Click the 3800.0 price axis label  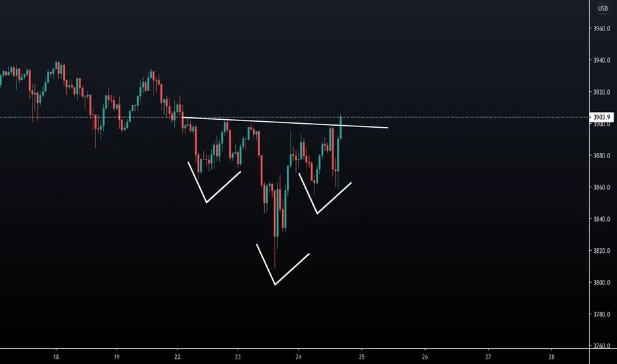[x=602, y=283]
